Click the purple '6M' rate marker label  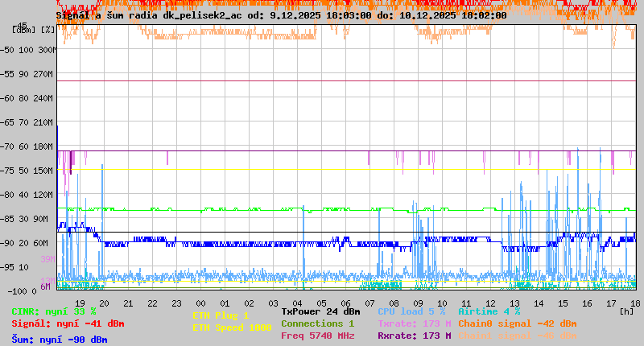coord(45,286)
